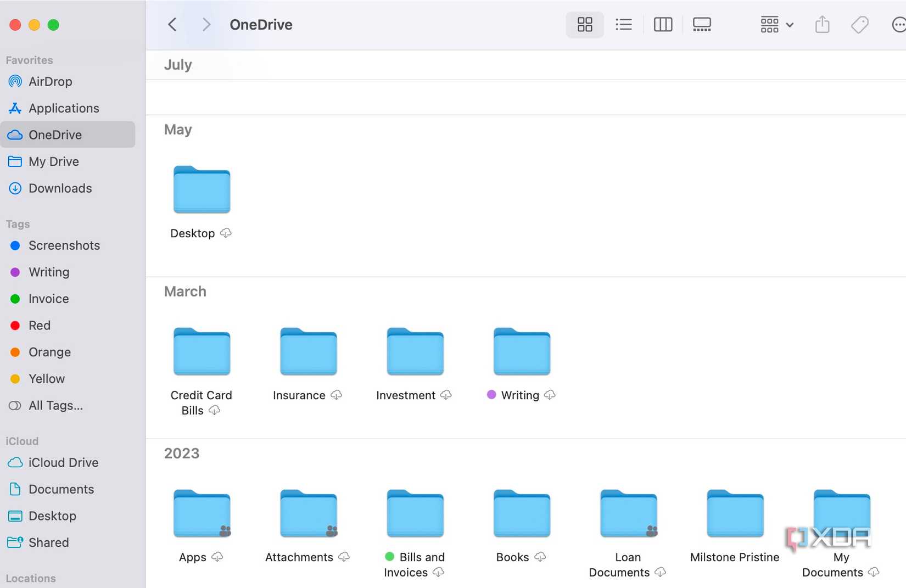
Task: Select the icon grid view mode
Action: tap(584, 24)
